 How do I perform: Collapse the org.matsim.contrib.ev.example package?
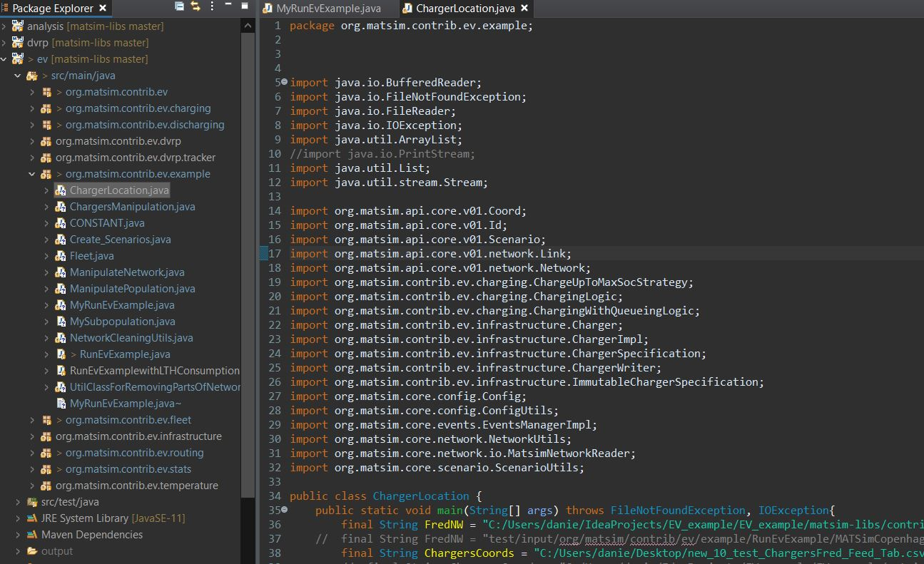pos(32,174)
